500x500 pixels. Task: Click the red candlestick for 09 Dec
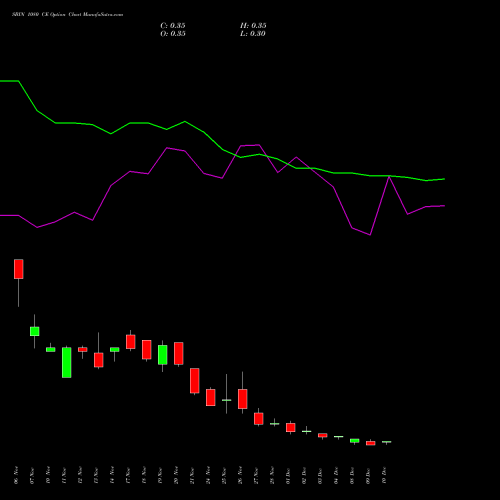[371, 443]
